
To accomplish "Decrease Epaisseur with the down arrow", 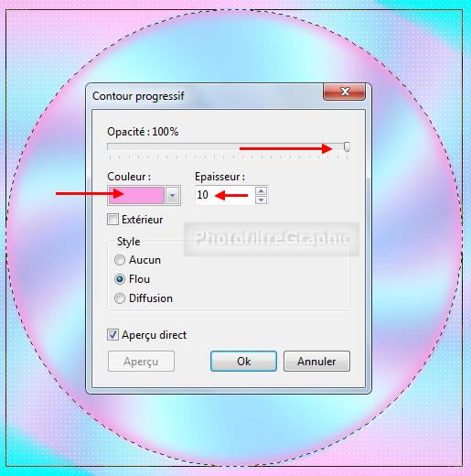I will pyautogui.click(x=262, y=200).
